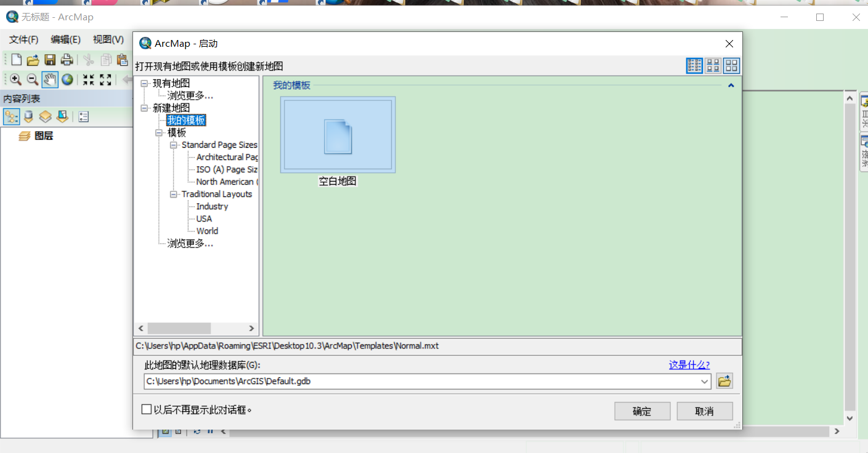The width and height of the screenshot is (868, 453).
Task: Select North American tree item
Action: pos(227,182)
